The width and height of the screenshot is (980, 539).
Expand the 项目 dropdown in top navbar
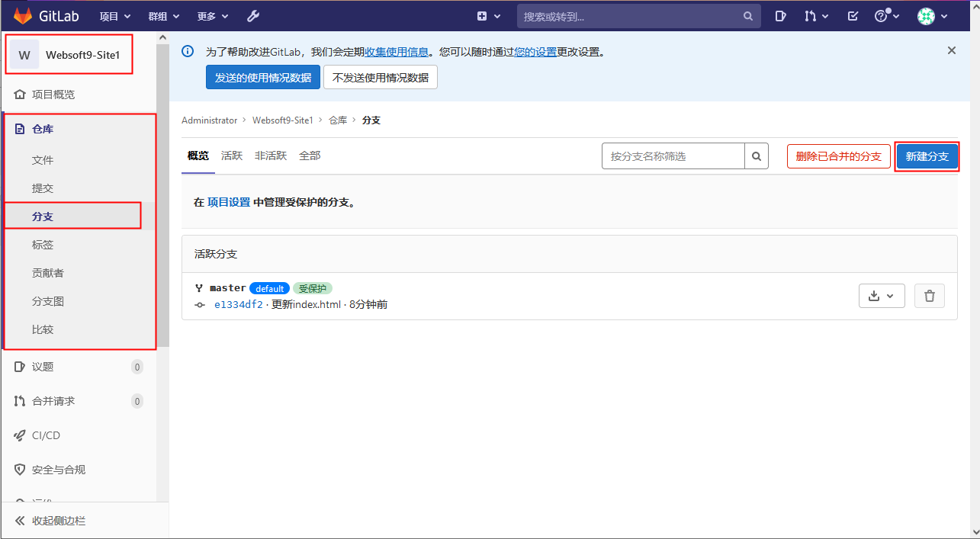click(116, 16)
